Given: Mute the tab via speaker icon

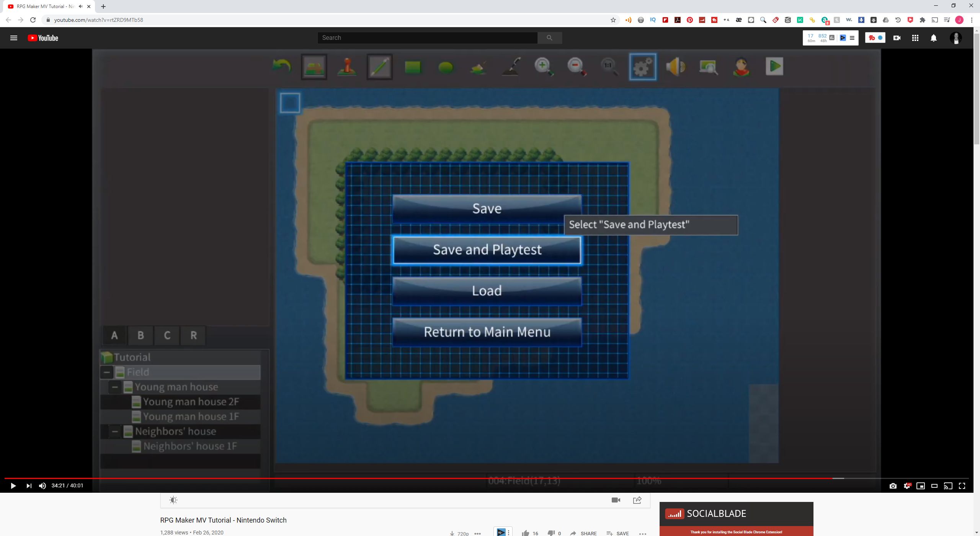Looking at the screenshot, I should click(80, 7).
